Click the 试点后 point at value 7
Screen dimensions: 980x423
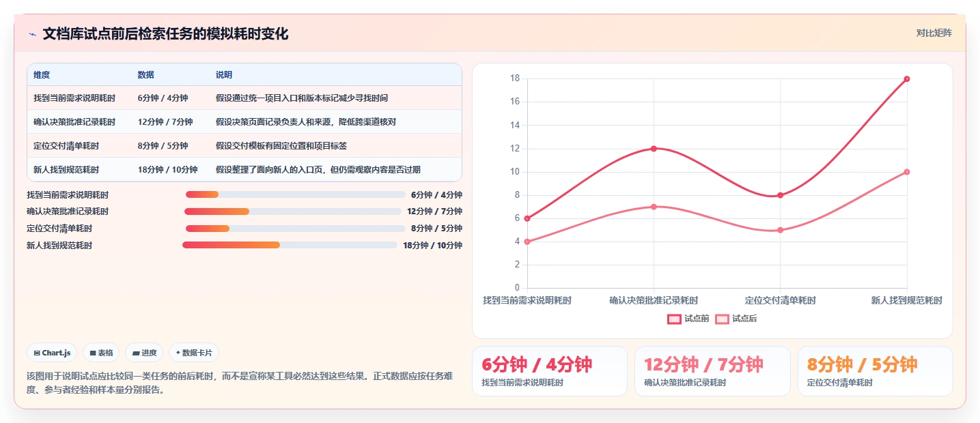(x=654, y=207)
